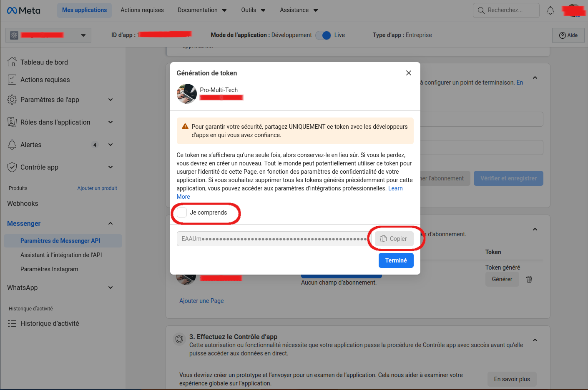This screenshot has height=390, width=588.
Task: Open the Documentation dropdown menu
Action: [x=202, y=10]
